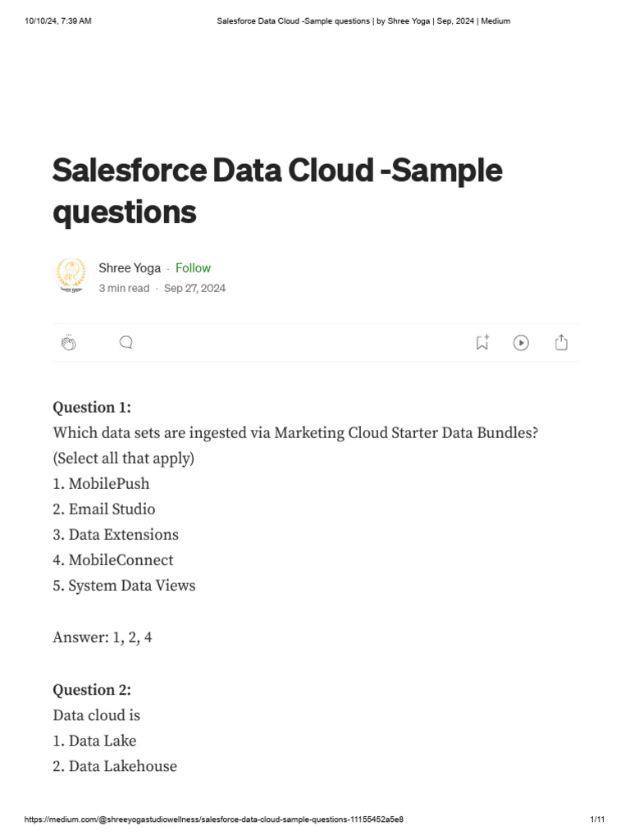Open Shree Yoga author avatar
Viewport: 630px width, 840px height.
(71, 276)
